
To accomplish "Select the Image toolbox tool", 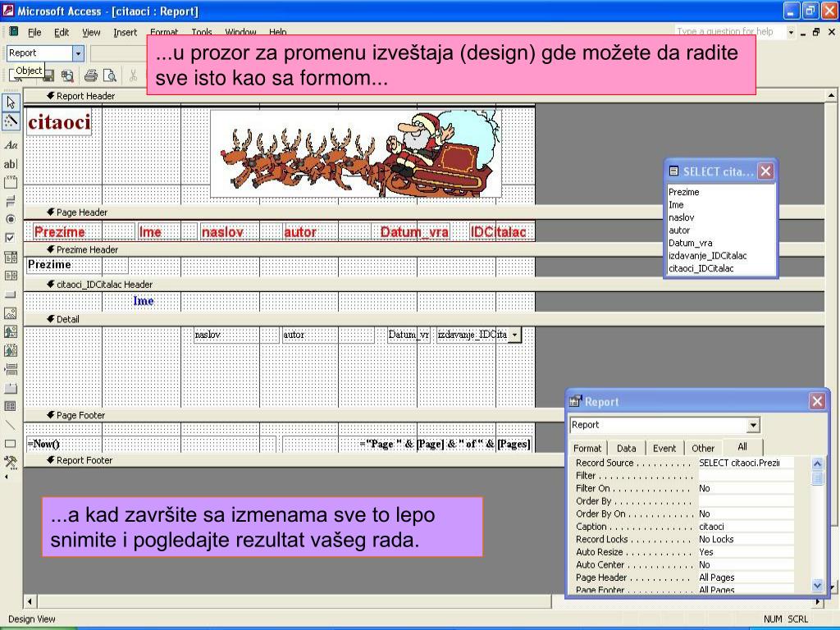I will coord(11,313).
